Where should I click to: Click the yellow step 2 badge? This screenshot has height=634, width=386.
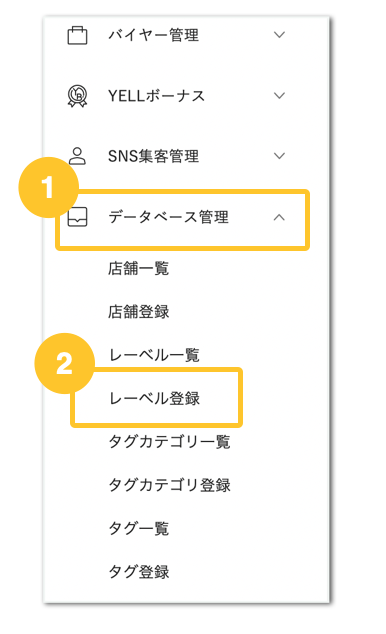(x=65, y=363)
